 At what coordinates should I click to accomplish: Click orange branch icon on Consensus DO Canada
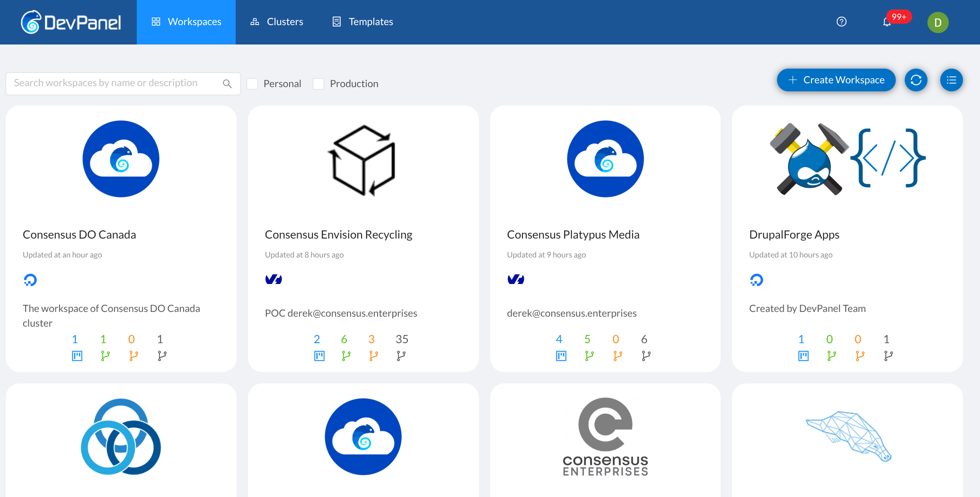point(133,355)
